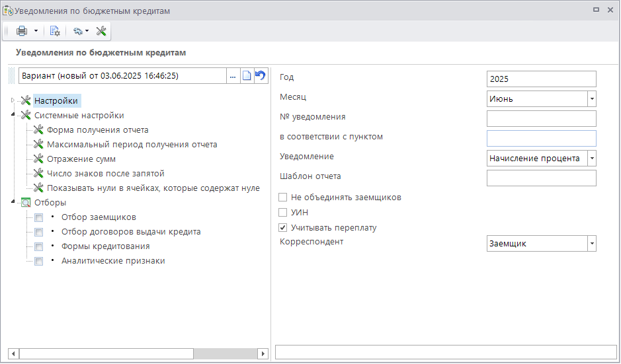Enable the Не объединять заемщиков checkbox

(283, 198)
